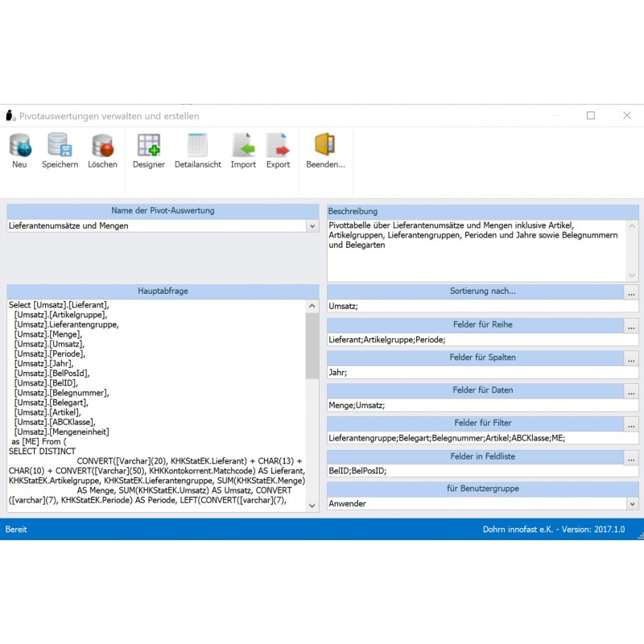Image resolution: width=644 pixels, height=644 pixels.
Task: Open the für Benutzergruppe dropdown arrow
Action: click(x=633, y=504)
